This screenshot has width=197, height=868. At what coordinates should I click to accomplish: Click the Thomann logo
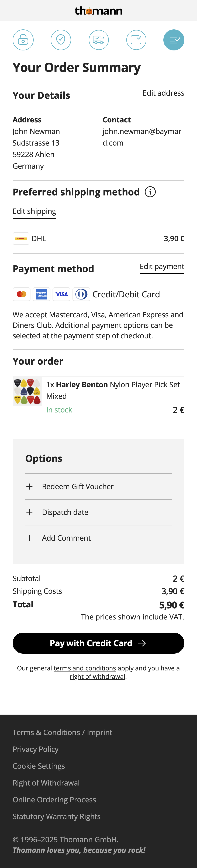(x=98, y=11)
